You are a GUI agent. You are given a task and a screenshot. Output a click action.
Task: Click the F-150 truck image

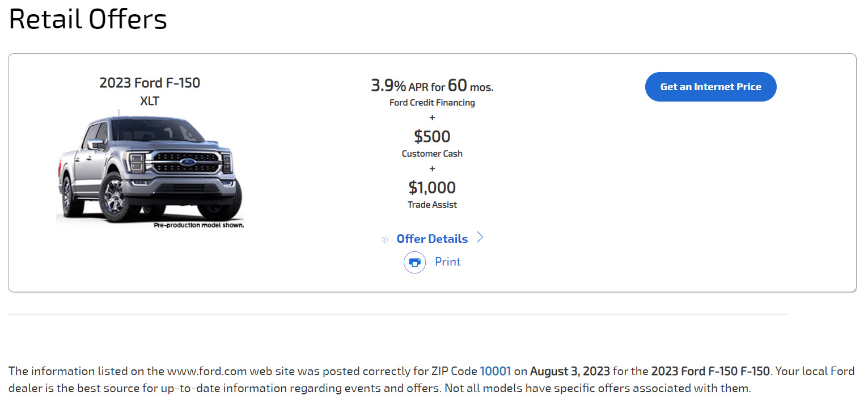[x=150, y=169]
